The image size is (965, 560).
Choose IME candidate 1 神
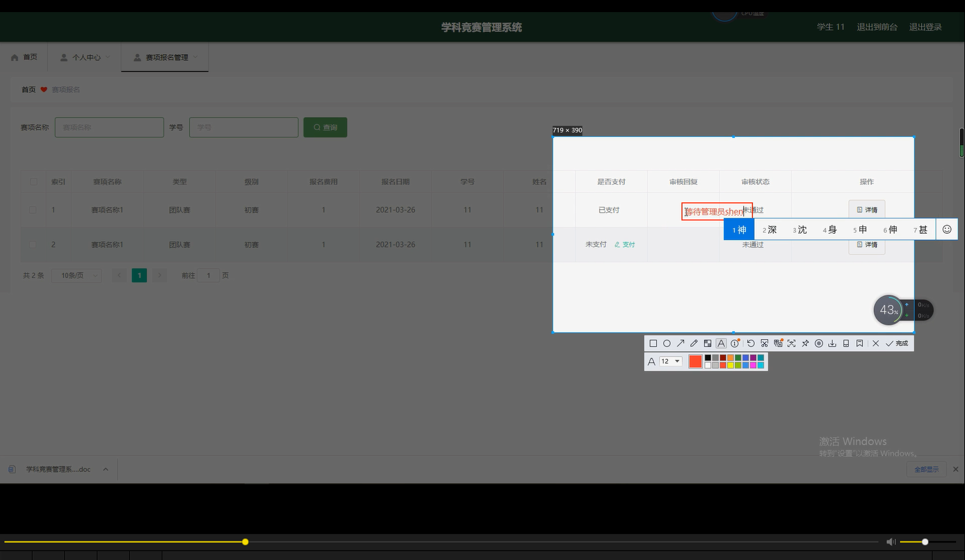click(x=739, y=230)
